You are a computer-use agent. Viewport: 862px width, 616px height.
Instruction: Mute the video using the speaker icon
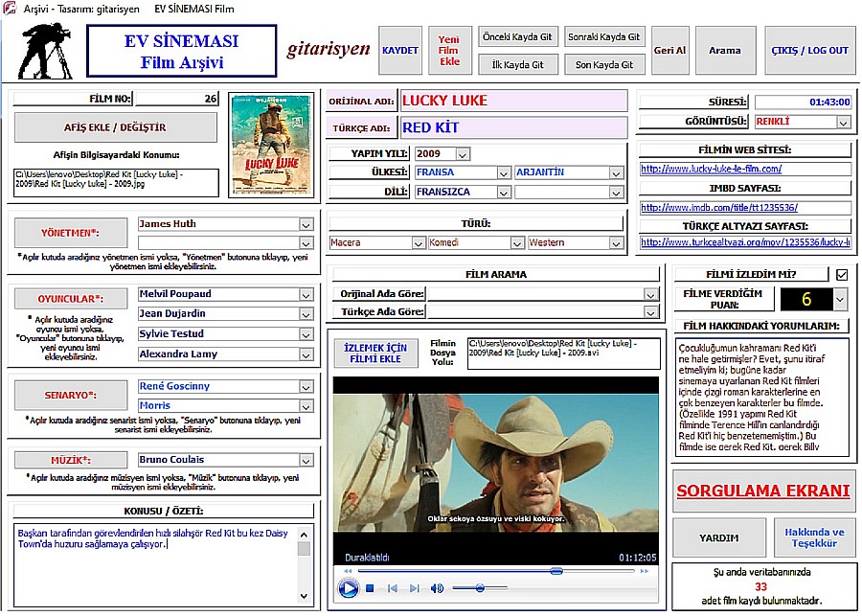point(438,587)
